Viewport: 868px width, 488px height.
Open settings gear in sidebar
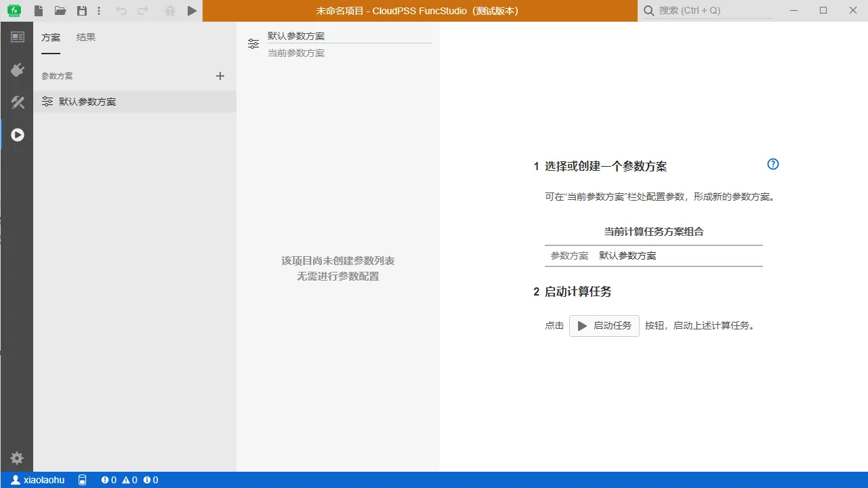coord(17,458)
